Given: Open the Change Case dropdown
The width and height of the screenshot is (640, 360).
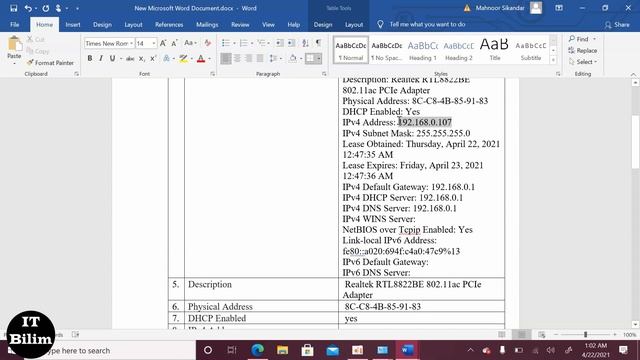Looking at the screenshot, I should tap(190, 43).
